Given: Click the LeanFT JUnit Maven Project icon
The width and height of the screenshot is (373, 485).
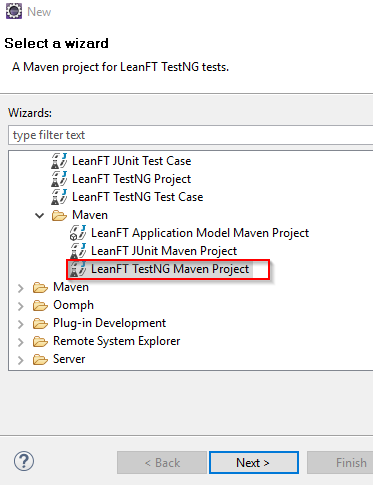Looking at the screenshot, I should (78, 251).
